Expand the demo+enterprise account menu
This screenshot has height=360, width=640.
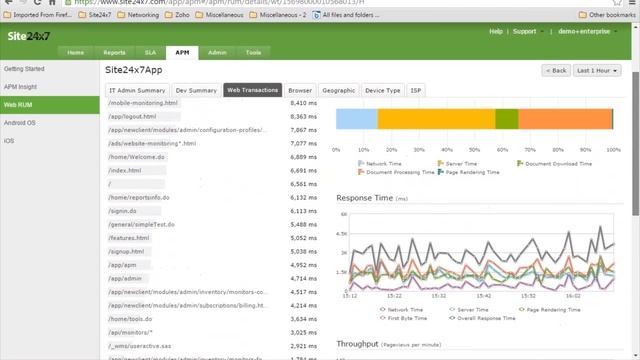pyautogui.click(x=587, y=31)
